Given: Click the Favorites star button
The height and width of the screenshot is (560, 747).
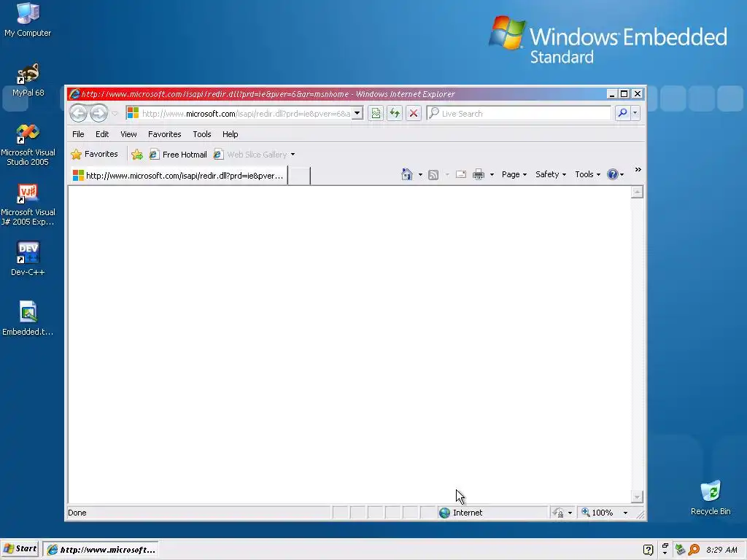Looking at the screenshot, I should click(94, 155).
